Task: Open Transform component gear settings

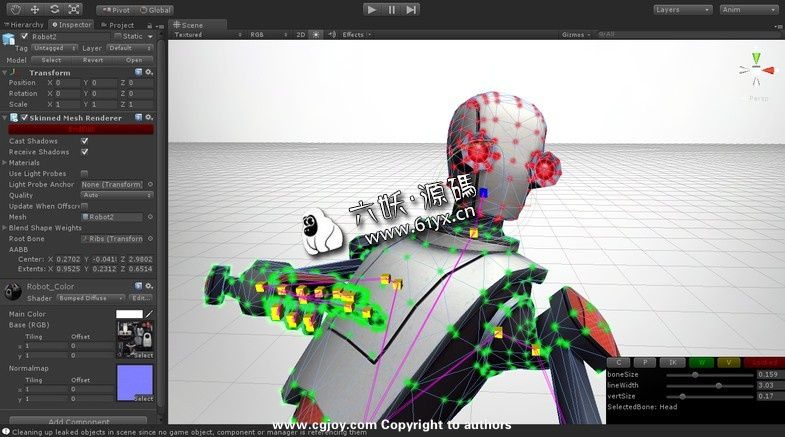Action: coord(149,73)
